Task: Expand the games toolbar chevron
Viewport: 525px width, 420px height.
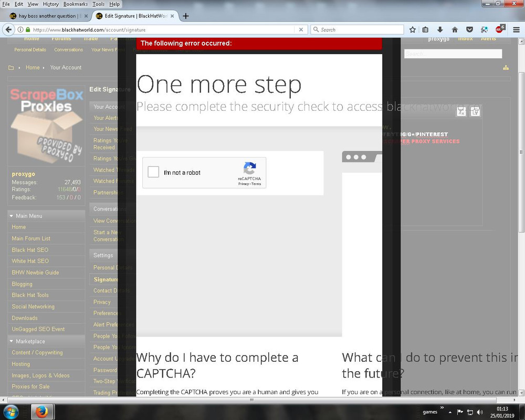Action: pos(442,407)
